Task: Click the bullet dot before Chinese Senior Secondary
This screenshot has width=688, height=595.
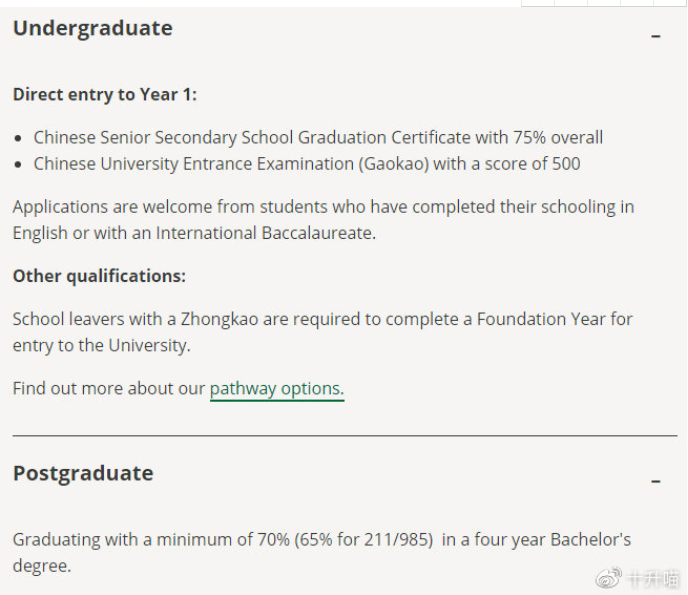Action: (18, 139)
